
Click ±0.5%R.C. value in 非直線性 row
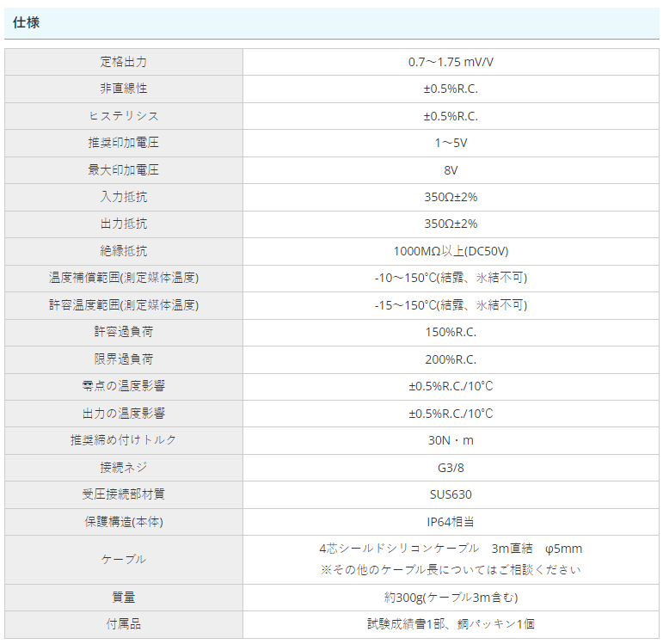click(451, 89)
